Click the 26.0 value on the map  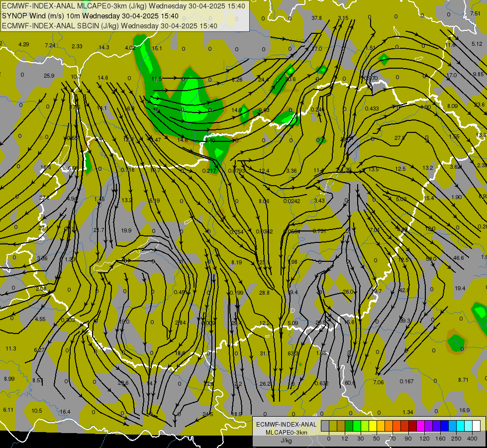(348, 292)
